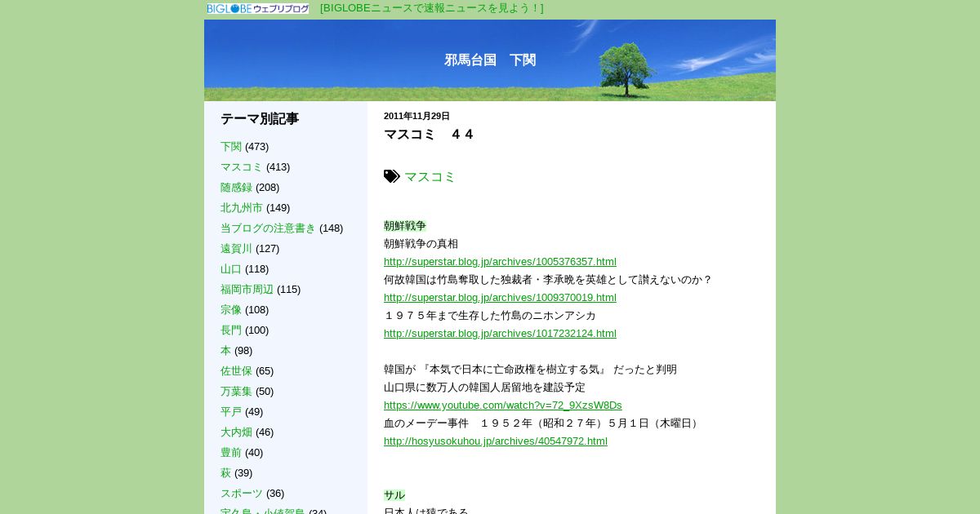Select the 下関 theme in sidebar
980x514 pixels.
click(231, 147)
